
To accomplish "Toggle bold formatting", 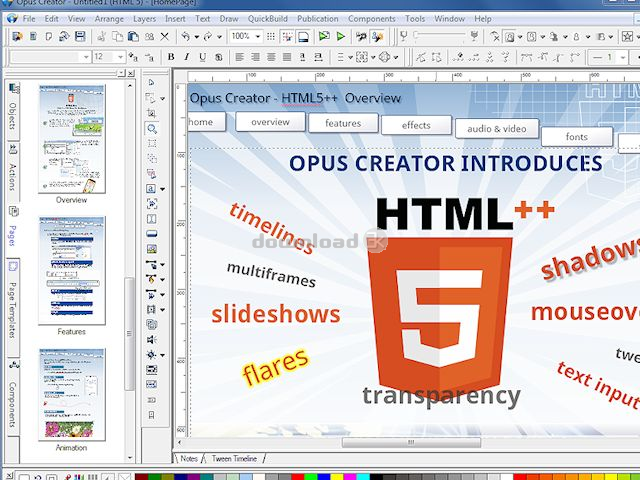I will [x=171, y=57].
